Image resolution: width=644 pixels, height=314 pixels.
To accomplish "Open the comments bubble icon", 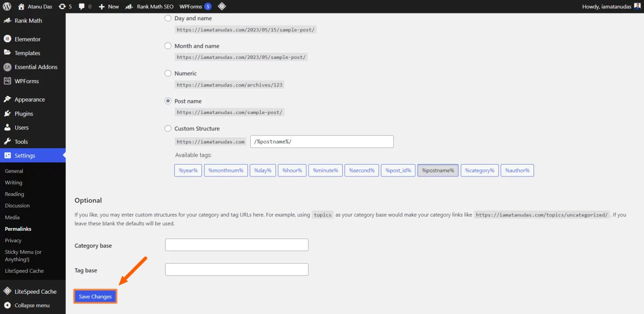I will [x=81, y=6].
